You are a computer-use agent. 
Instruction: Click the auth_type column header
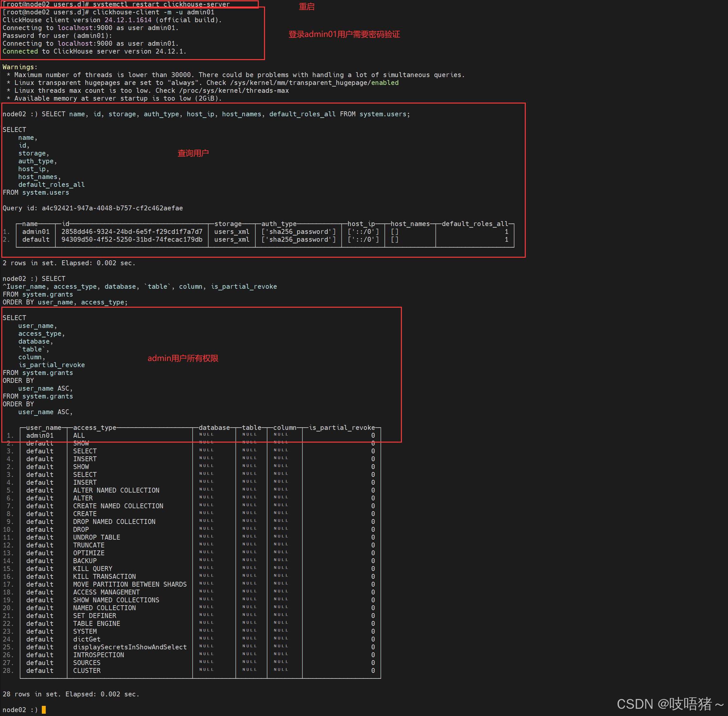point(278,224)
